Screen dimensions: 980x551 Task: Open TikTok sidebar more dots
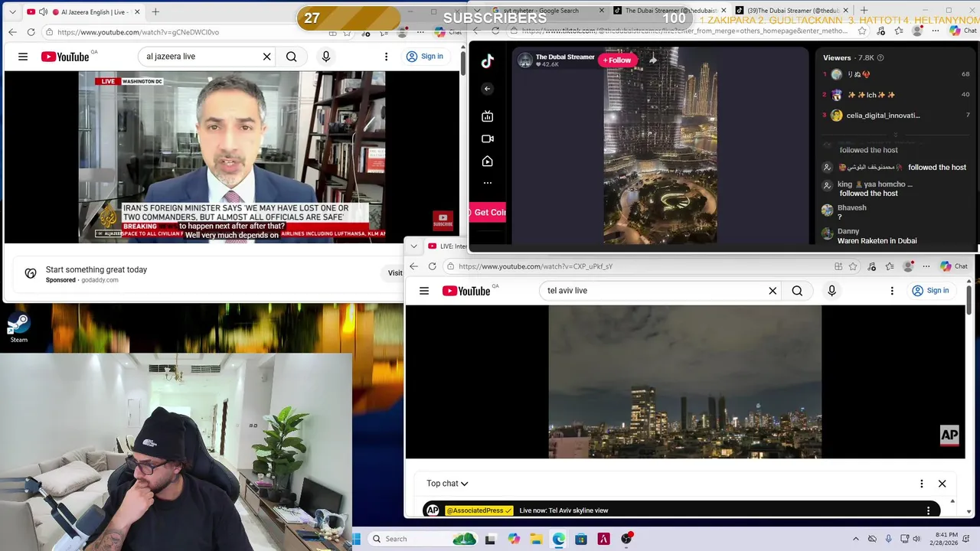[x=488, y=183]
